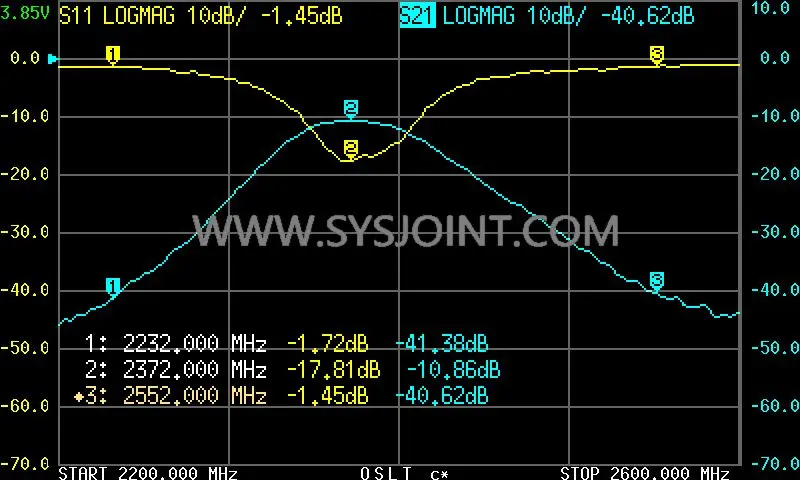This screenshot has width=800, height=480.
Task: Click the S21 header reading -40.62dB
Action: click(x=647, y=16)
